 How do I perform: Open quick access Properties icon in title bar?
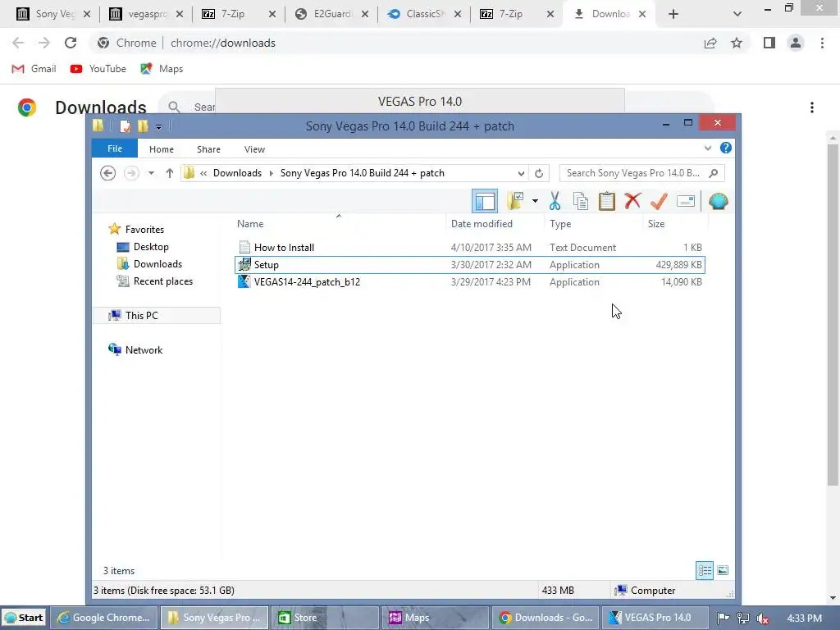coord(125,126)
